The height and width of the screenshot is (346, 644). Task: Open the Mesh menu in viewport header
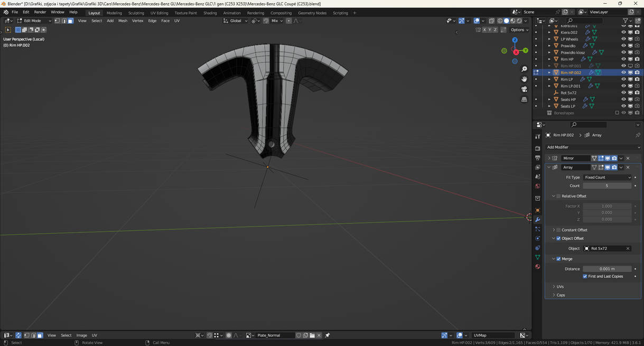123,21
